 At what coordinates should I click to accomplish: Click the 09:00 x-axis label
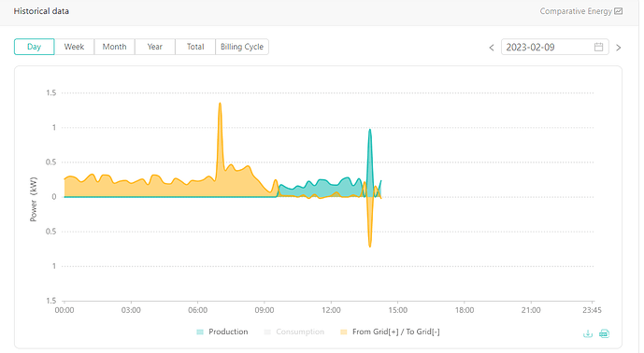265,310
